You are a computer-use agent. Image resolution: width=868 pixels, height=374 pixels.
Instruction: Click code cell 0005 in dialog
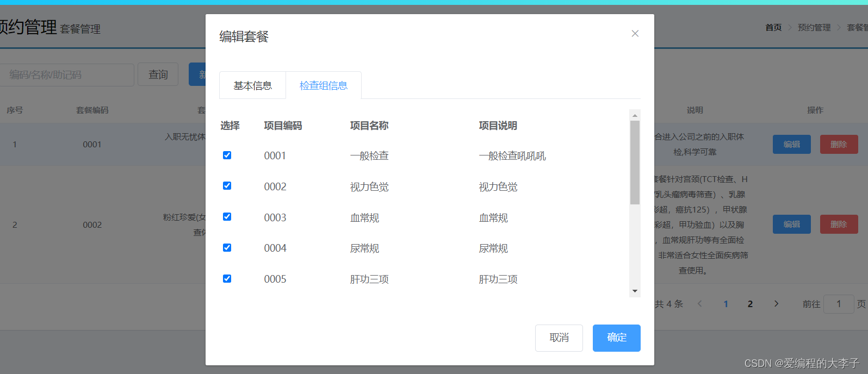(275, 279)
